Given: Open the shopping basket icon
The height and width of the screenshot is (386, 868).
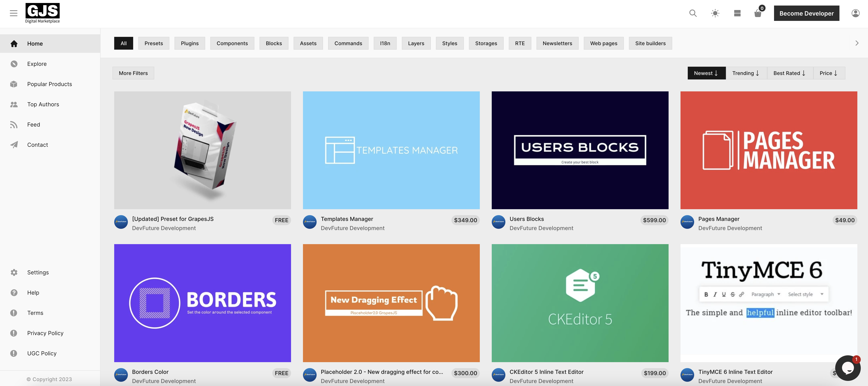Looking at the screenshot, I should (x=758, y=13).
